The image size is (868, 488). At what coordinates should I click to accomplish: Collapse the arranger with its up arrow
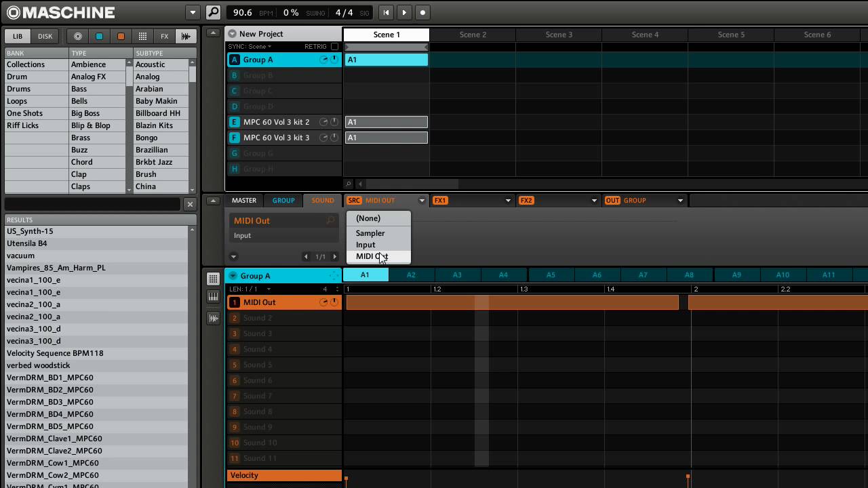[213, 33]
